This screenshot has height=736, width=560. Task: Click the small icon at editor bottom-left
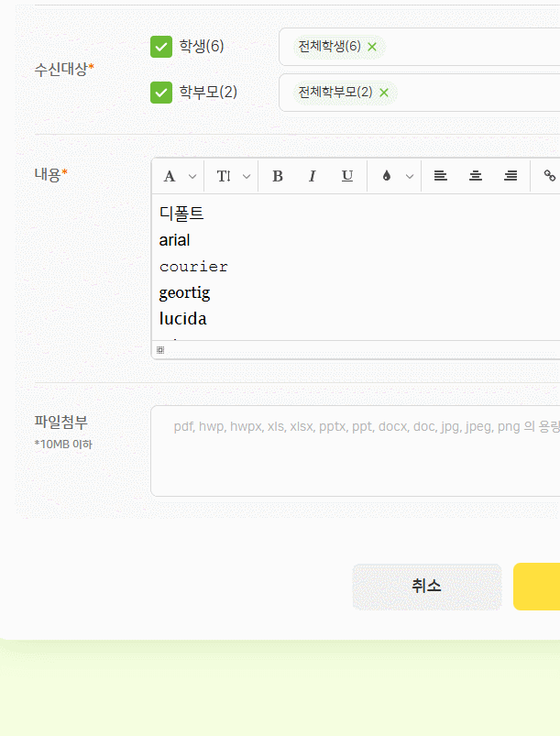[x=160, y=350]
